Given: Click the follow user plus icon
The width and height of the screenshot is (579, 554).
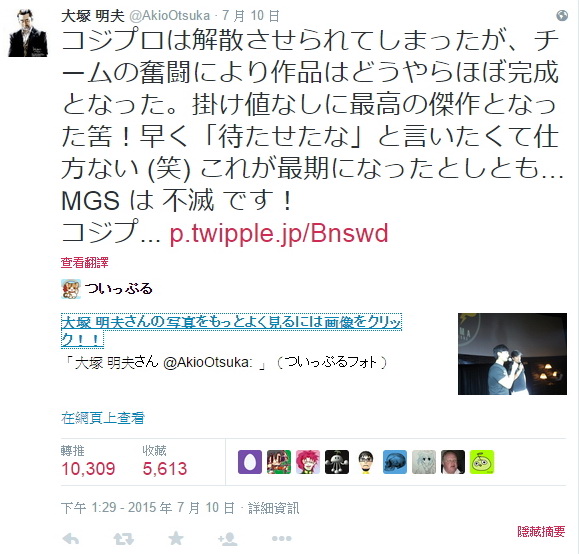Looking at the screenshot, I should 228,539.
